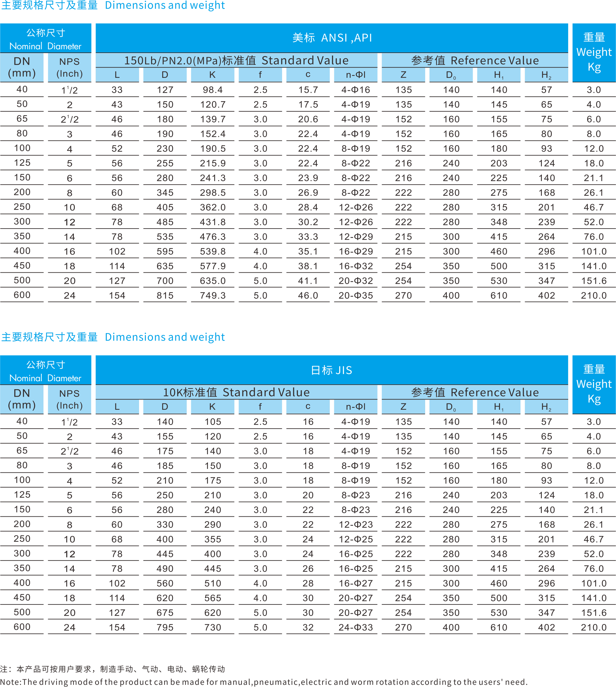Click K value '730' in the JIS table
Image resolution: width=616 pixels, height=687 pixels.
coord(213,627)
